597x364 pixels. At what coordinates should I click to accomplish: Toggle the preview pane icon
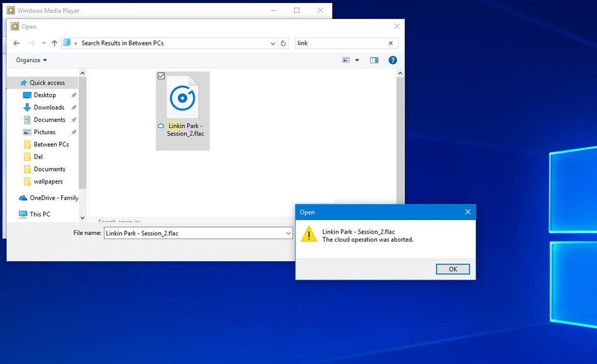click(375, 60)
